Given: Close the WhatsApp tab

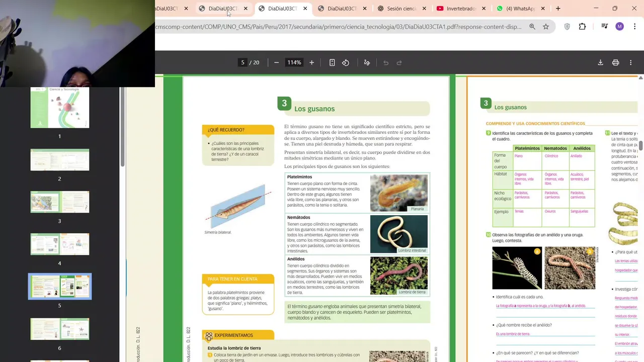Looking at the screenshot, I should [x=544, y=9].
